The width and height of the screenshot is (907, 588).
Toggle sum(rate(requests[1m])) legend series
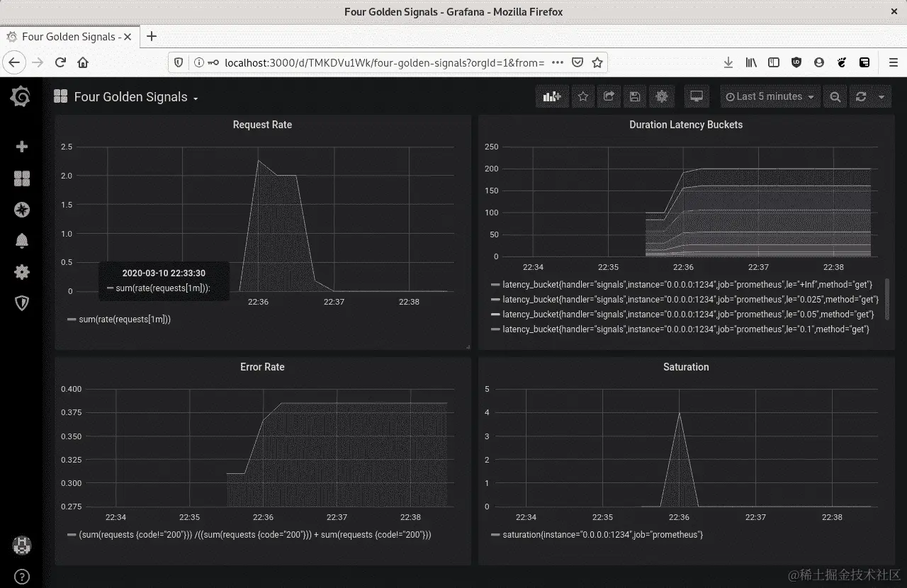125,320
